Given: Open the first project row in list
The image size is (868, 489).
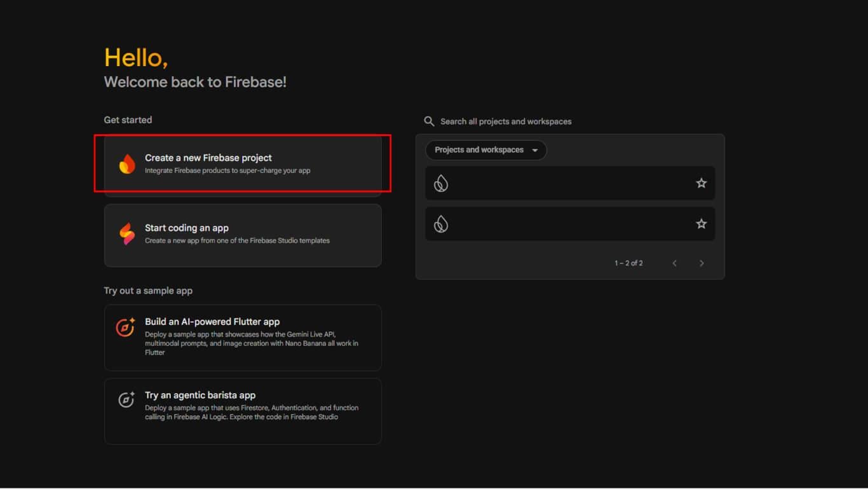Looking at the screenshot, I should (x=559, y=183).
